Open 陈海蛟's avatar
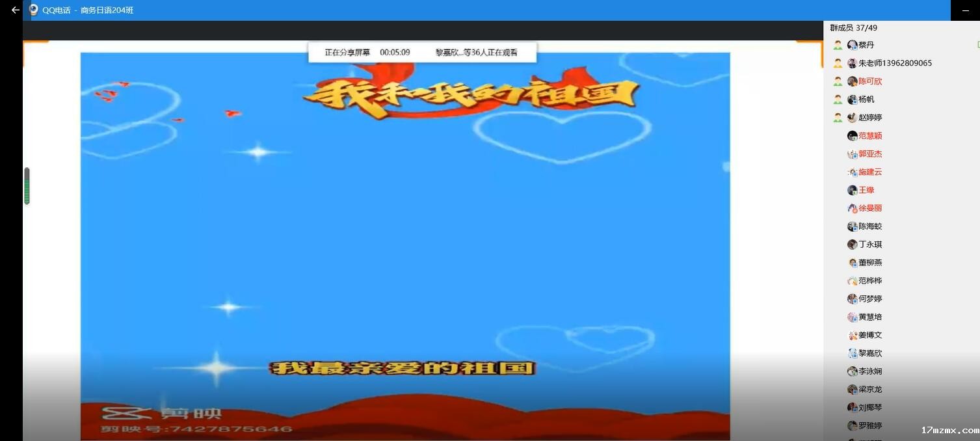980x441 pixels. [x=852, y=226]
